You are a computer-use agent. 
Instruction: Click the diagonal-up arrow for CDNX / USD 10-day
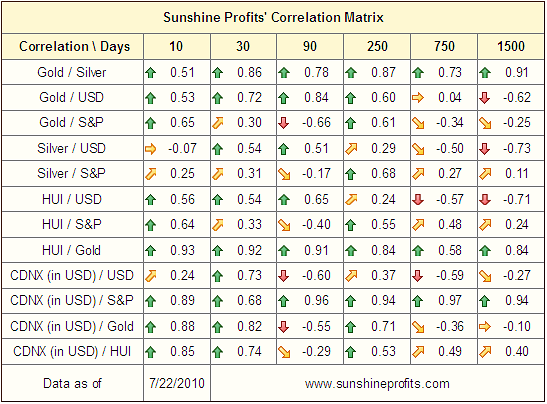tap(151, 276)
